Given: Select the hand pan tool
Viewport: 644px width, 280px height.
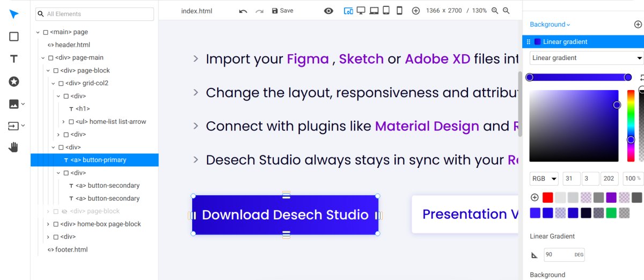Looking at the screenshot, I should click(14, 147).
